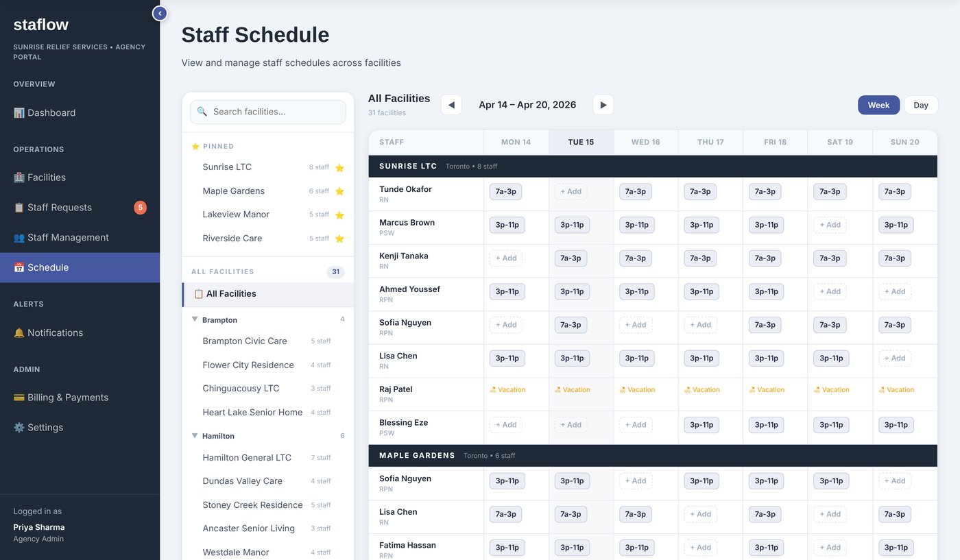Unpin Lakeview Manor using its star icon
This screenshot has width=960, height=560.
click(339, 215)
